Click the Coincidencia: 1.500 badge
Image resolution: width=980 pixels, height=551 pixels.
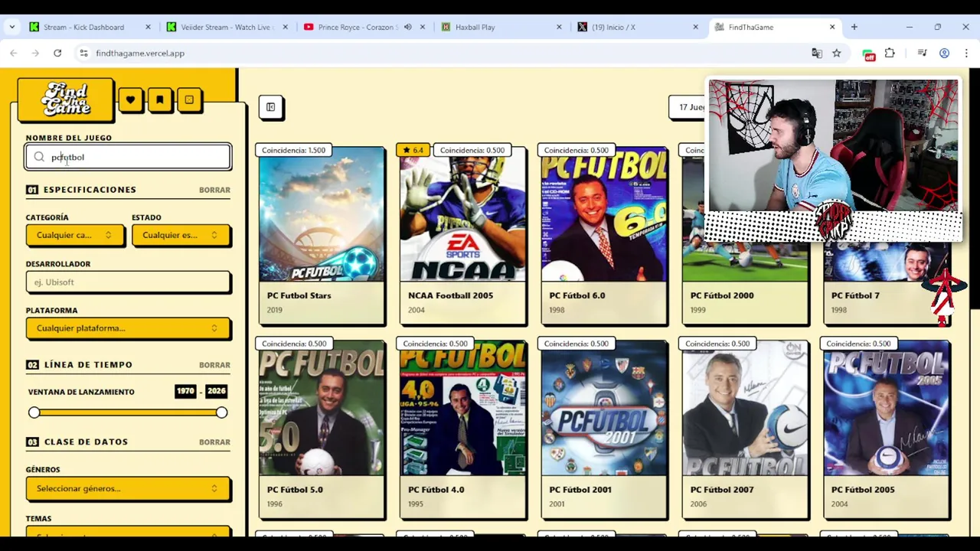point(293,150)
